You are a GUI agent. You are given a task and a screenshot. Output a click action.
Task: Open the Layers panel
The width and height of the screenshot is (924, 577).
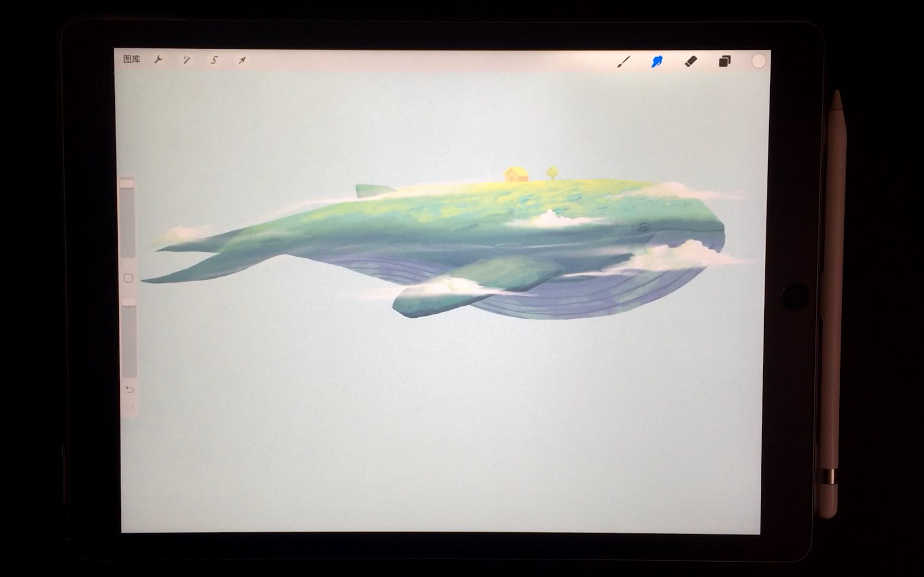[725, 61]
